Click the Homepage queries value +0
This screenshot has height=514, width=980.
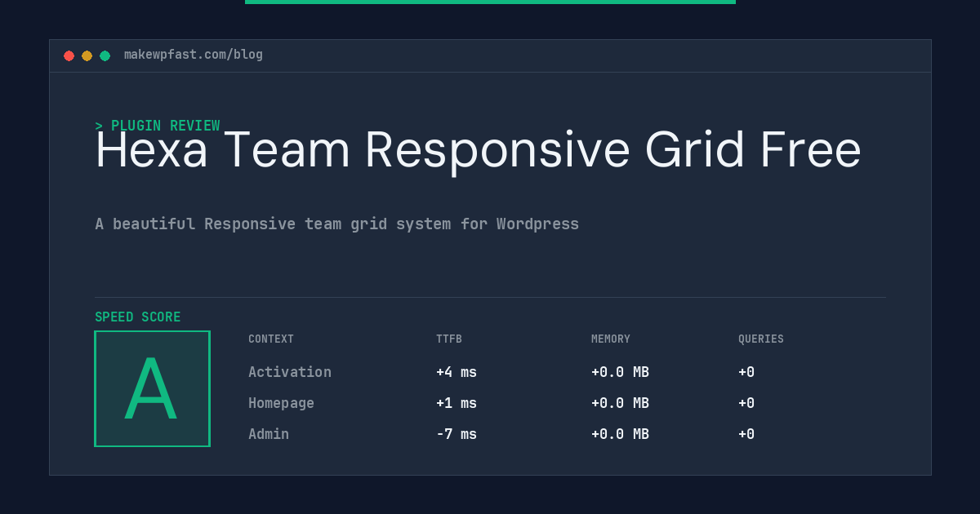pyautogui.click(x=746, y=403)
